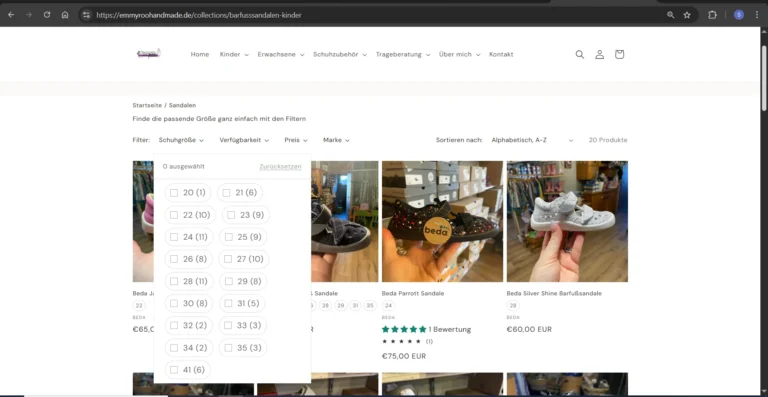Go to Startseite breadcrumb link
The width and height of the screenshot is (768, 397).
point(147,105)
